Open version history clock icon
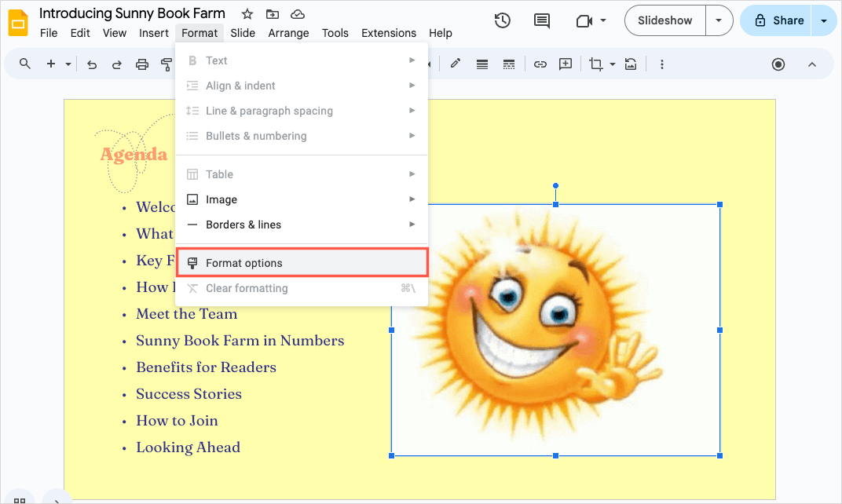 502,21
